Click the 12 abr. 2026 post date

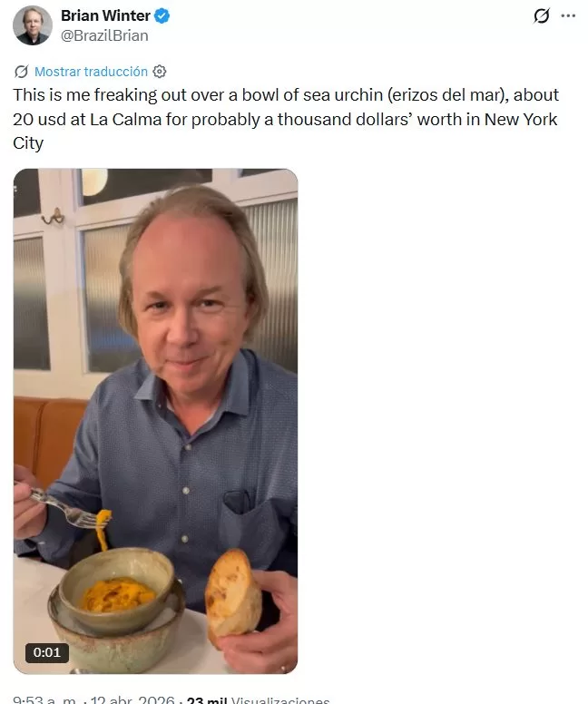(x=132, y=699)
